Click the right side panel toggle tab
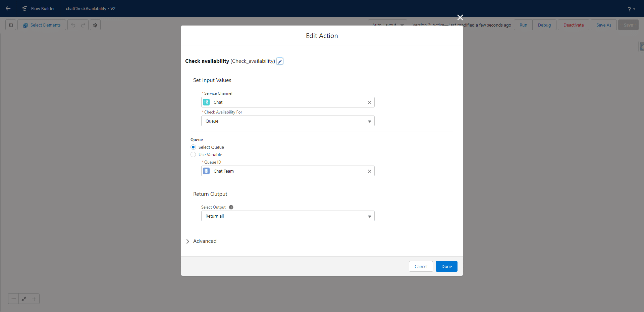 coord(641,46)
